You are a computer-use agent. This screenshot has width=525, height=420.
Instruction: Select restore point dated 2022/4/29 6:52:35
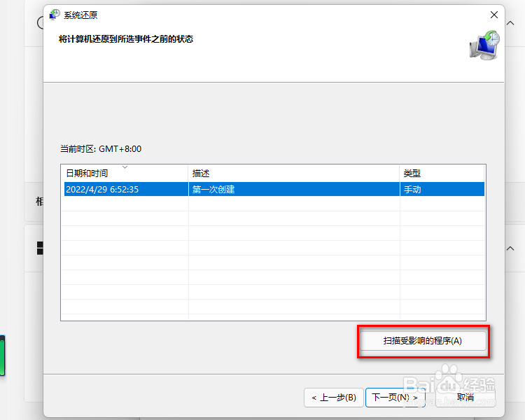(274, 189)
